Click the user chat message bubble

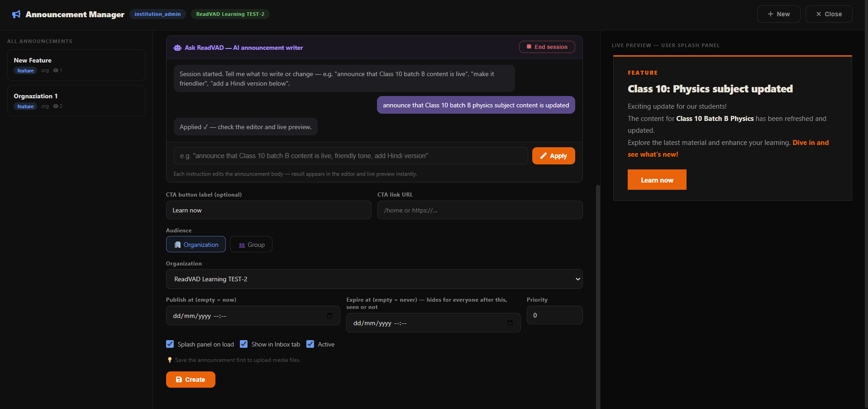[x=476, y=105]
